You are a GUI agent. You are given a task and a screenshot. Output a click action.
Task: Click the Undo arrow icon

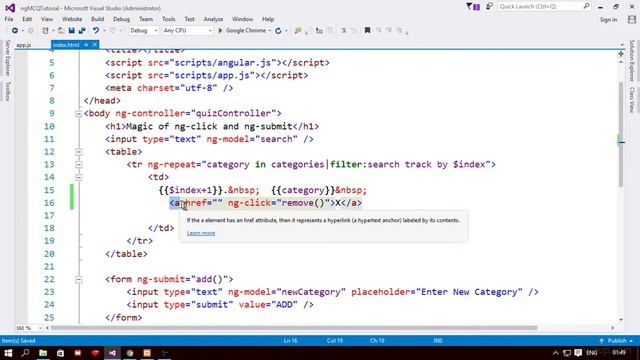pos(96,31)
